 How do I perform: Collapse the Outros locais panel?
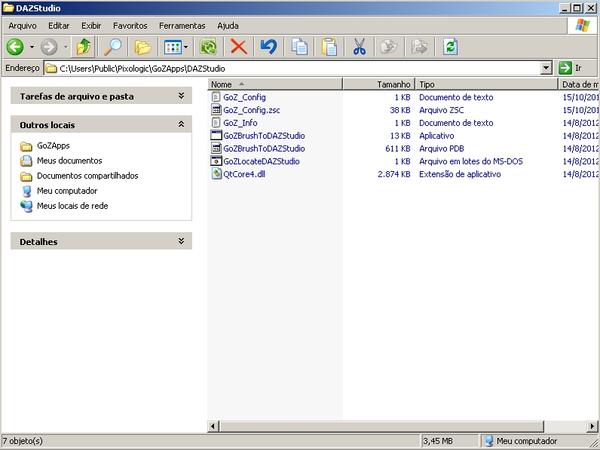(x=181, y=124)
